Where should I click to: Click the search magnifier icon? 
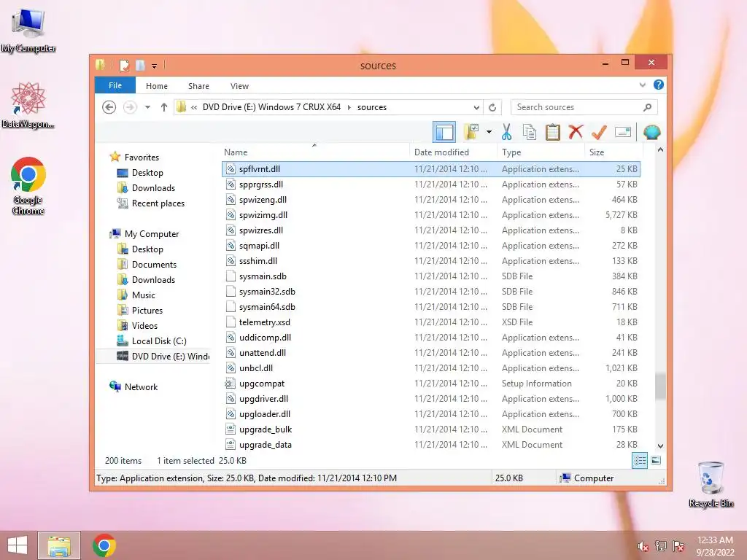point(647,107)
